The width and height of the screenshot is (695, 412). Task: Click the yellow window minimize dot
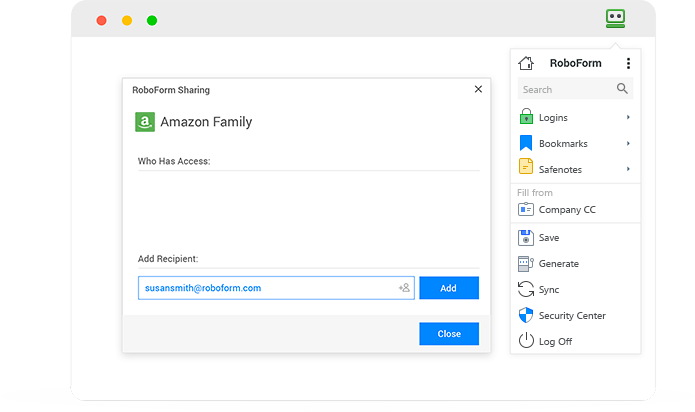pyautogui.click(x=127, y=20)
